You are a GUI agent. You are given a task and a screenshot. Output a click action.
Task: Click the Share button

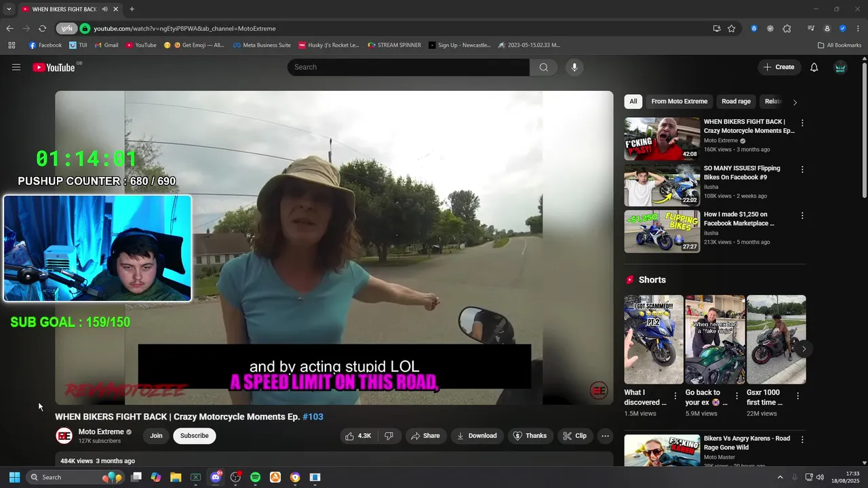(x=426, y=436)
